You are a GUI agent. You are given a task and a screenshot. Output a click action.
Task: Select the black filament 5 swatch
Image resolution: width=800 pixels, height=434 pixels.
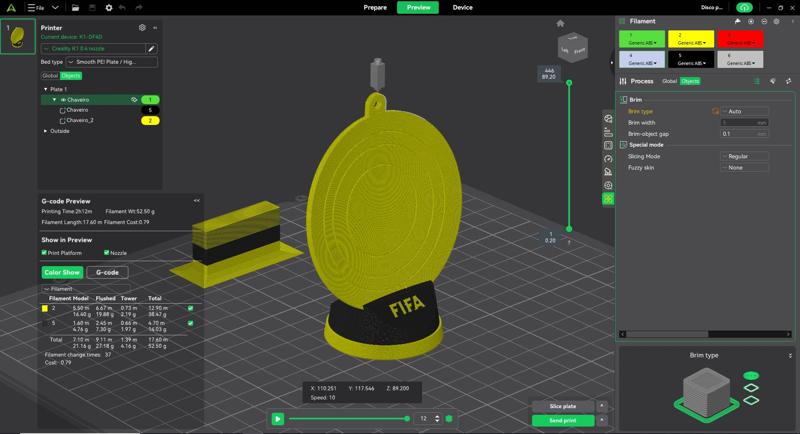click(691, 60)
